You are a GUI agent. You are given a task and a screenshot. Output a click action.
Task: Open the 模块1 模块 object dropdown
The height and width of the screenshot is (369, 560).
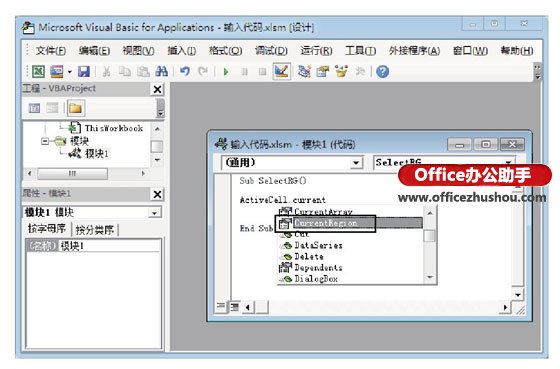[154, 213]
